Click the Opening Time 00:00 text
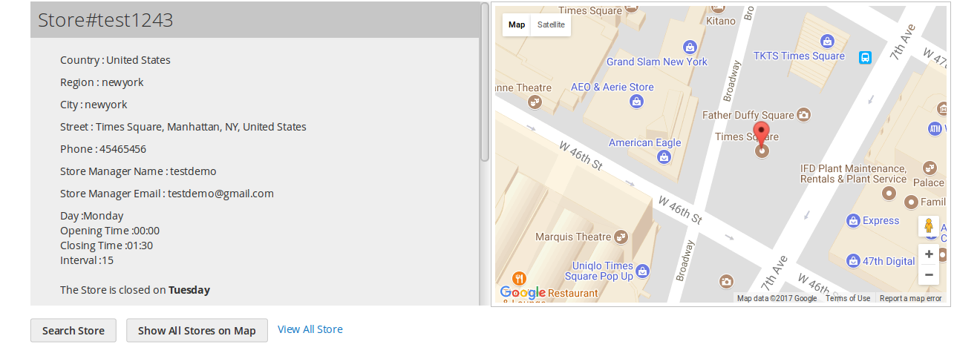The width and height of the screenshot is (980, 356). click(x=110, y=231)
